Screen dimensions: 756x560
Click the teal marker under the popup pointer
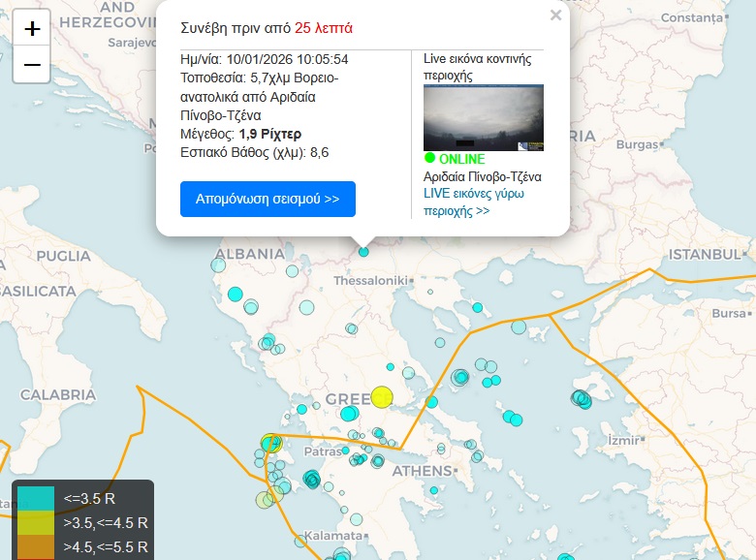tap(363, 251)
